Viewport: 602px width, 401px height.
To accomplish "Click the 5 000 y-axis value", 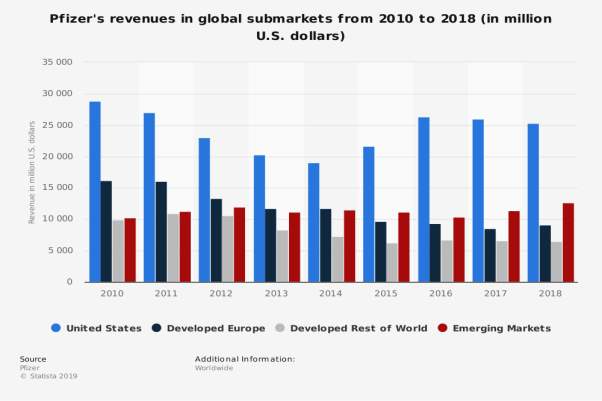I will [60, 250].
